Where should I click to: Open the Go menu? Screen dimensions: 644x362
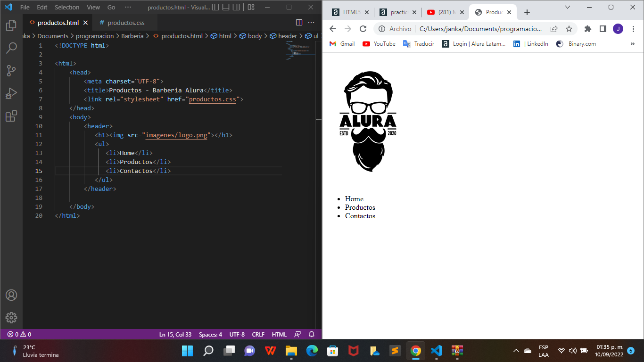pyautogui.click(x=111, y=7)
